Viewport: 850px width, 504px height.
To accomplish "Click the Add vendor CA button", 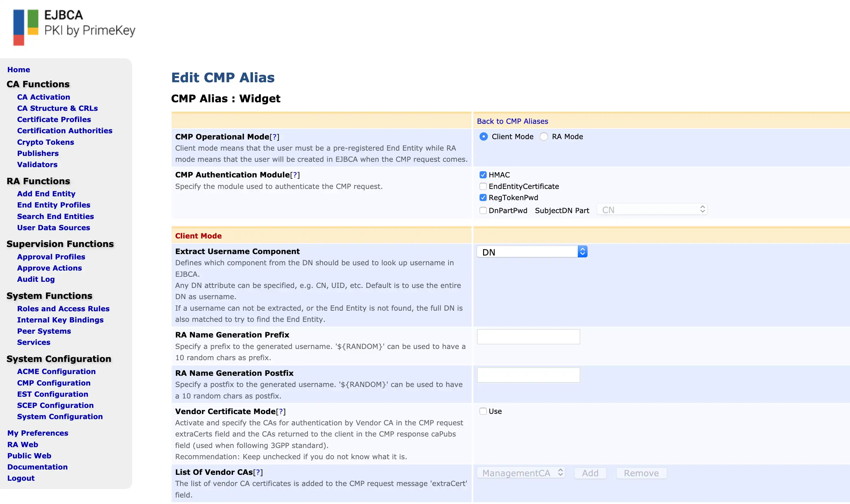I will coord(590,473).
